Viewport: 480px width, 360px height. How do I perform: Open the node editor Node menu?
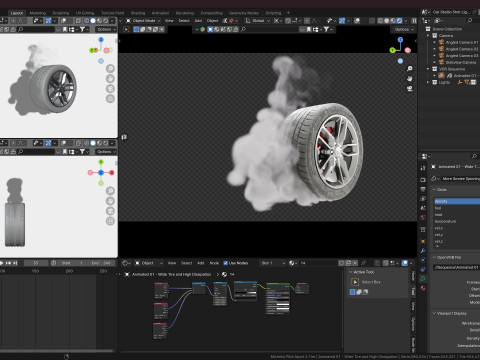[x=214, y=263]
